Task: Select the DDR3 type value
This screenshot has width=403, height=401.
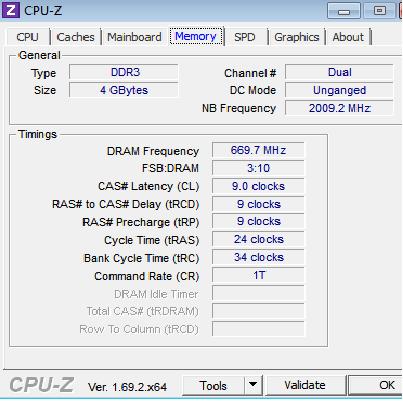Action: pos(124,72)
